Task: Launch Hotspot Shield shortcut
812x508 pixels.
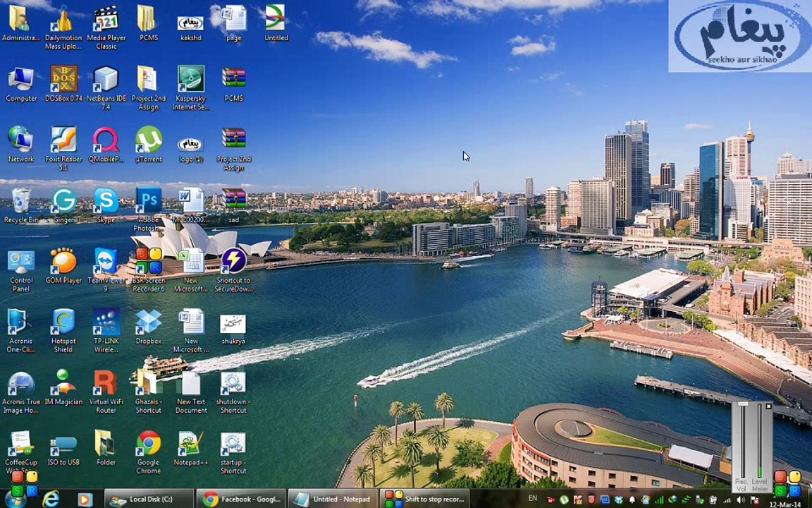Action: (63, 331)
